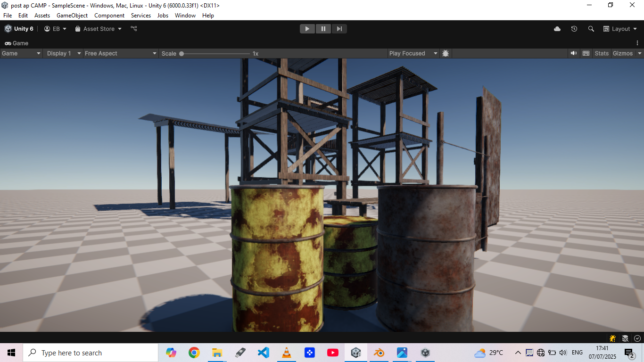Open Blender from the taskbar

[379, 353]
